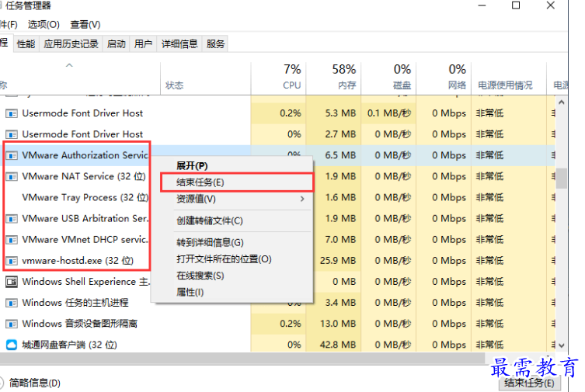Click the horizontal scrollbar at the bottom
This screenshot has height=392, width=585.
242,358
